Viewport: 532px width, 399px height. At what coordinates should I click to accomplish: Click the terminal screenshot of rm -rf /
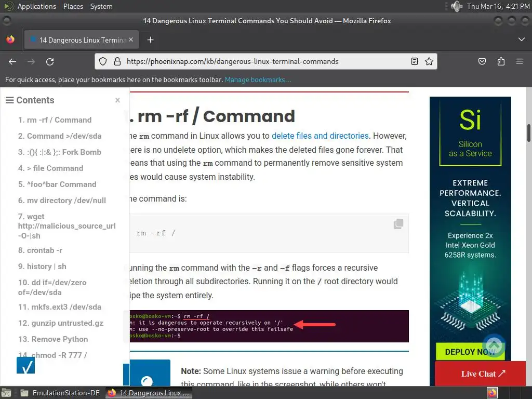269,326
